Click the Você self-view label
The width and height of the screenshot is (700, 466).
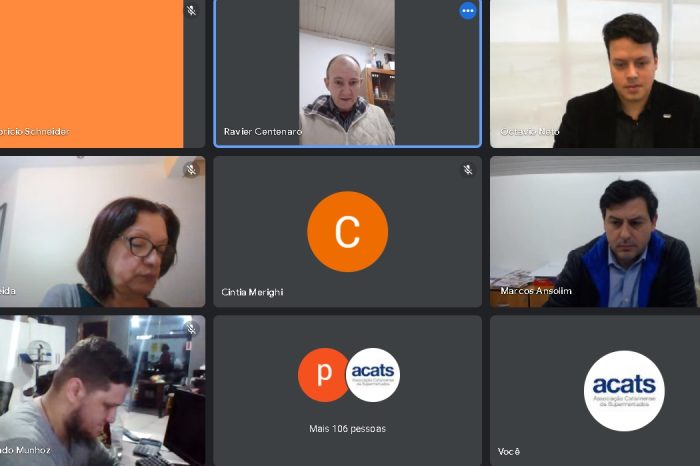(x=508, y=451)
